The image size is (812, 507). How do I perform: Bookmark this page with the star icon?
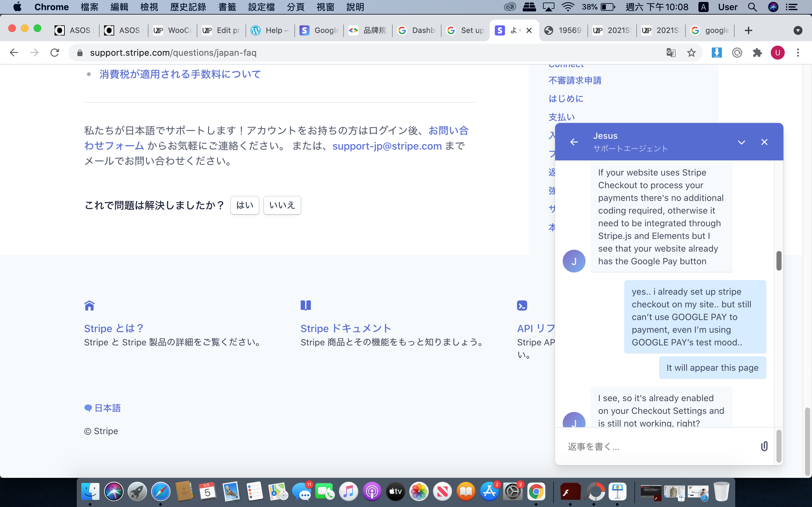[x=691, y=53]
